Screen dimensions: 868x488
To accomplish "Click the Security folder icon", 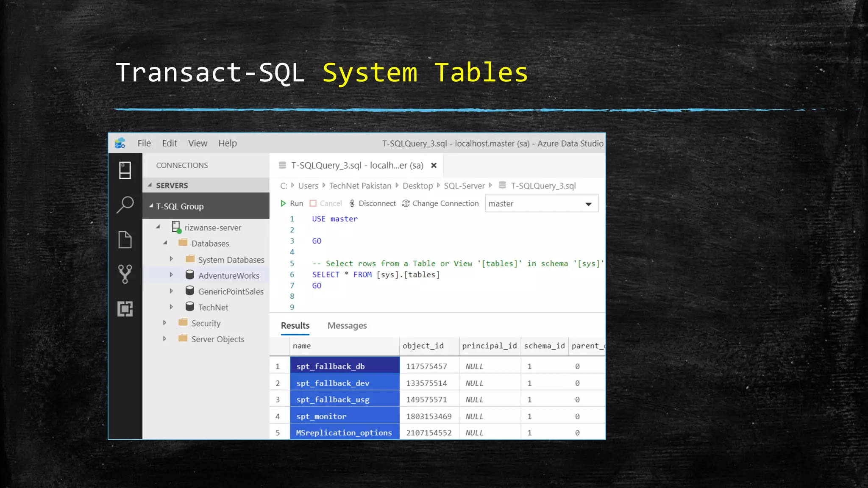I will click(183, 322).
